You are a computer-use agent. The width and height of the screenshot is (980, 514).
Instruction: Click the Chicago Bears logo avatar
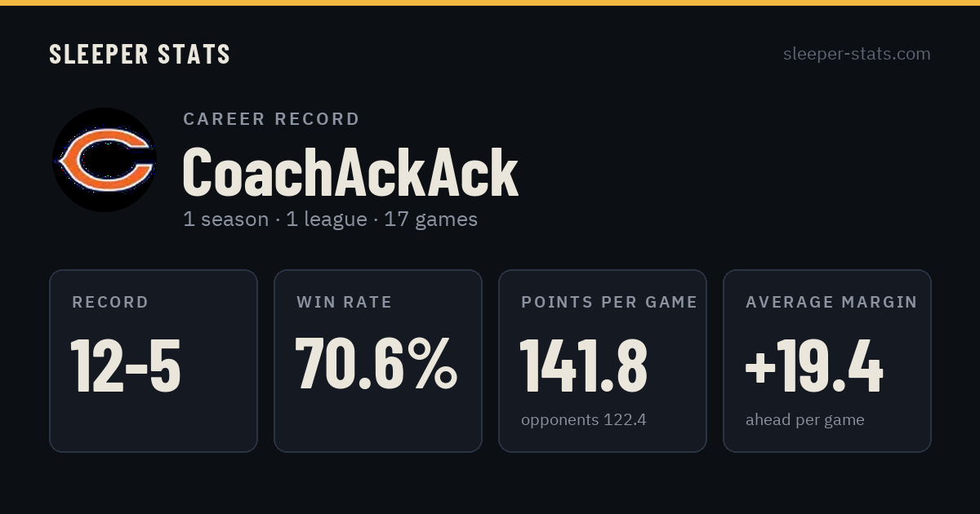(105, 160)
